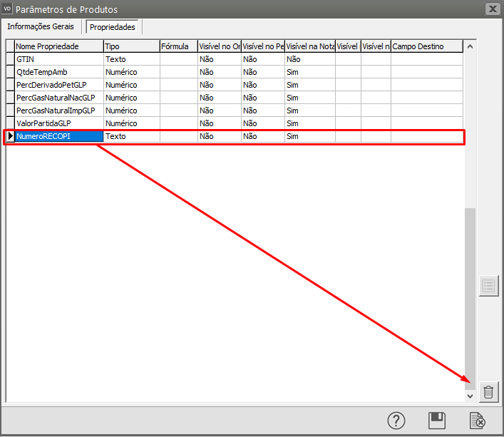Click the Nome Propriedade column header
This screenshot has width=504, height=437.
[x=59, y=46]
